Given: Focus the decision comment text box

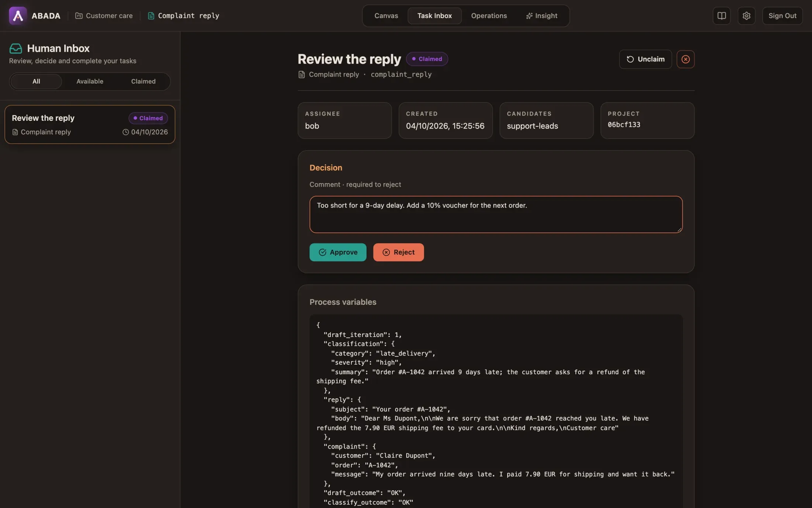Looking at the screenshot, I should click(x=496, y=214).
